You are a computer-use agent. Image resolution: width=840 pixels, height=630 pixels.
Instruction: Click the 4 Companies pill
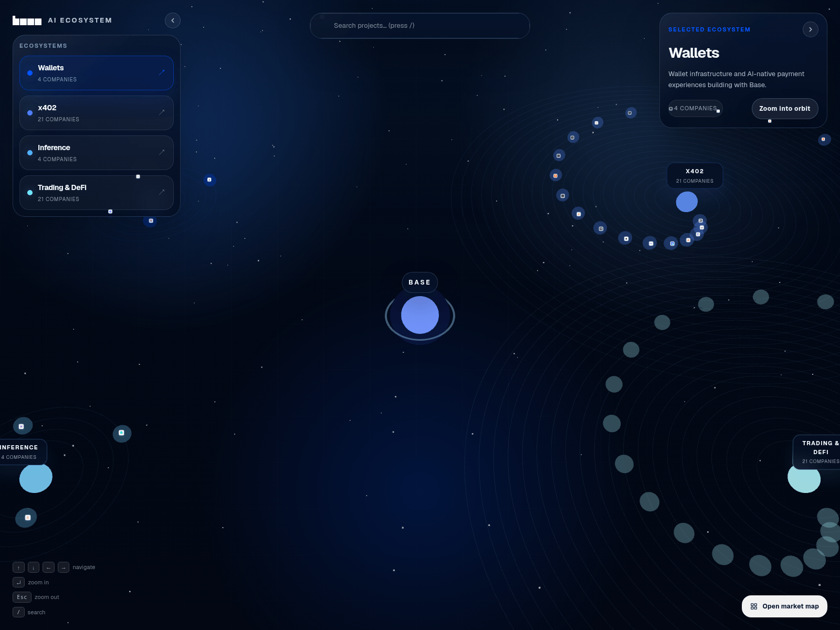(695, 109)
